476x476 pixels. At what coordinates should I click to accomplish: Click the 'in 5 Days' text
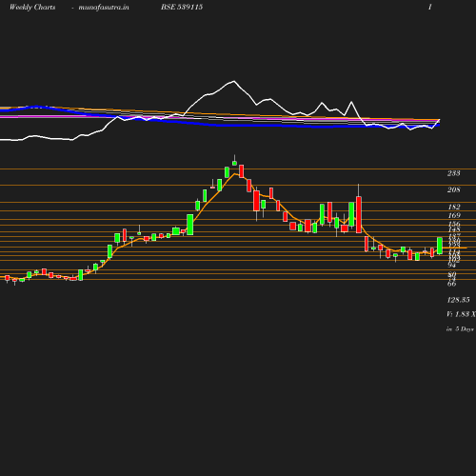point(460,329)
